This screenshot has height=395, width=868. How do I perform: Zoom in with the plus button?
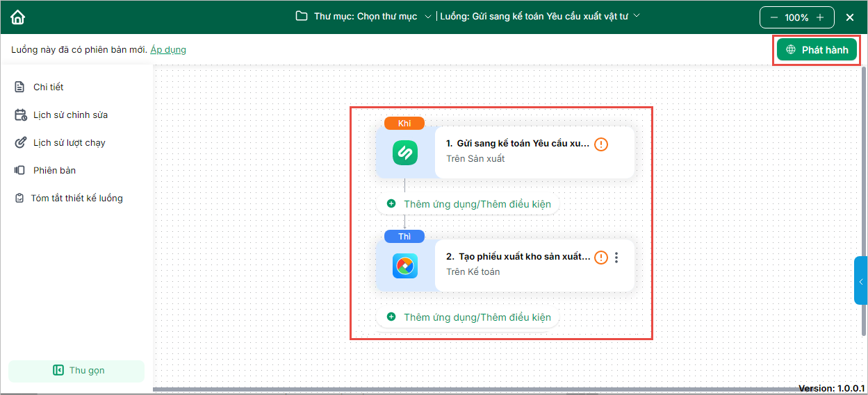point(820,17)
